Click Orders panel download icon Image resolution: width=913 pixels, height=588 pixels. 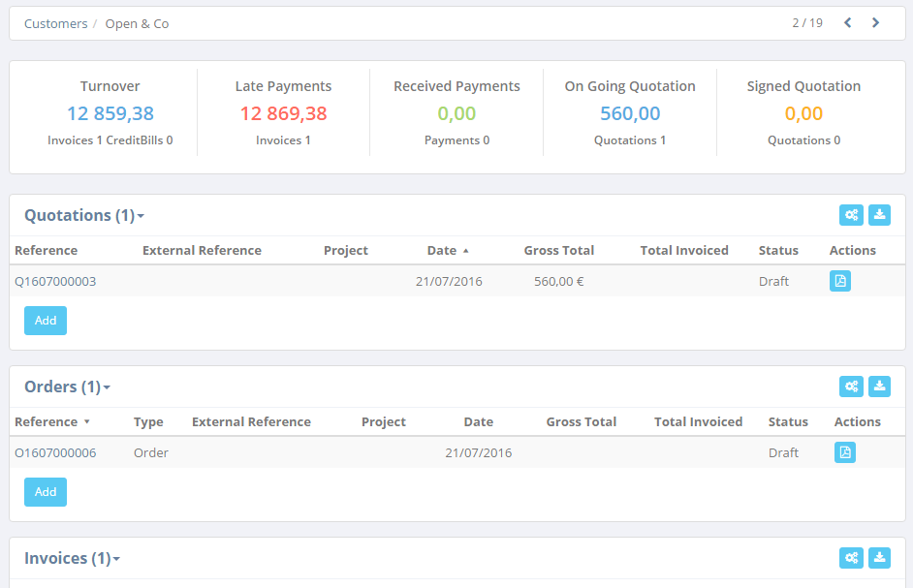click(879, 387)
